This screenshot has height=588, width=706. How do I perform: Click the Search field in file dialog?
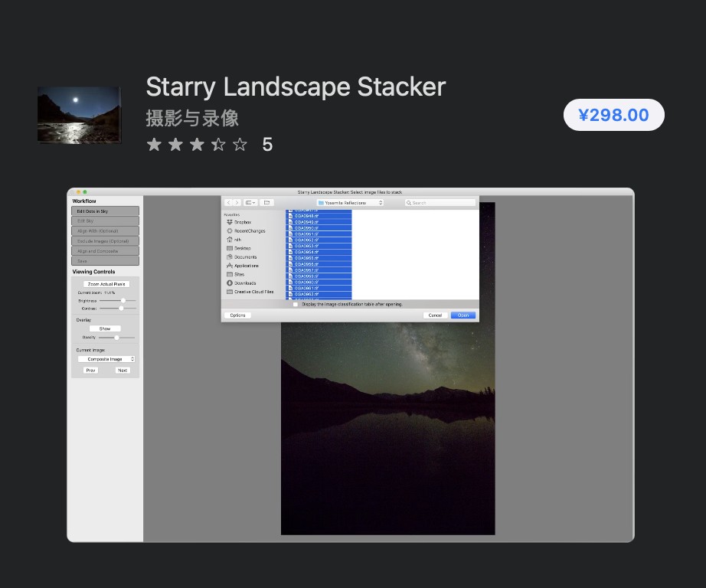pyautogui.click(x=440, y=203)
